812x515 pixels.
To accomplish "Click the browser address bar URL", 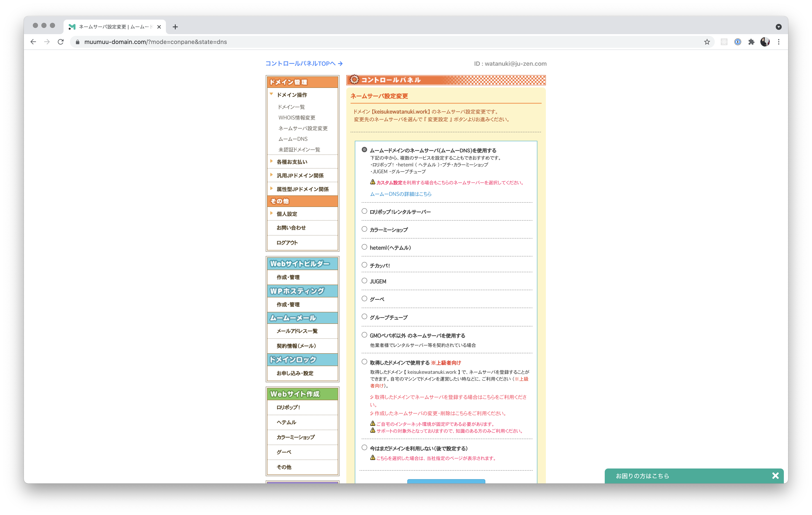I will [155, 42].
